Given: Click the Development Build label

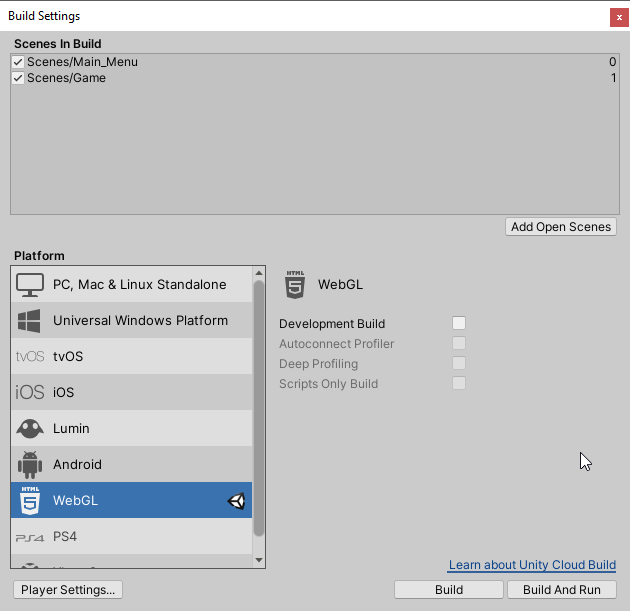Looking at the screenshot, I should (332, 324).
